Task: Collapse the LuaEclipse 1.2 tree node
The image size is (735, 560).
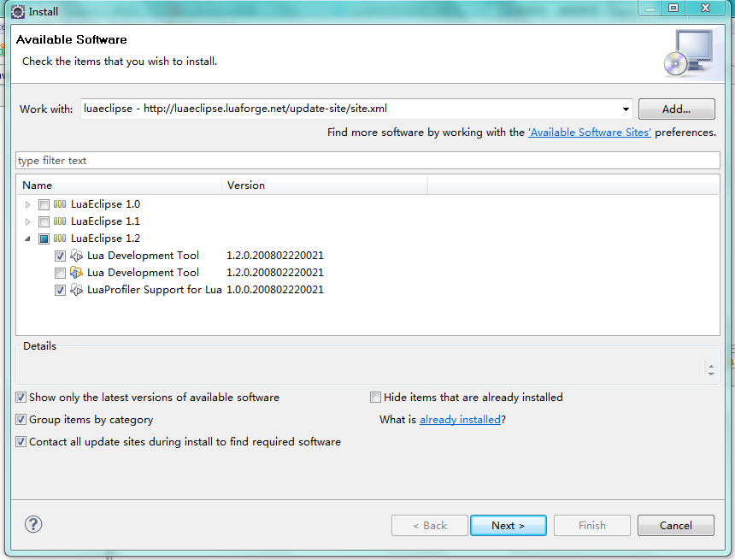Action: coord(27,239)
